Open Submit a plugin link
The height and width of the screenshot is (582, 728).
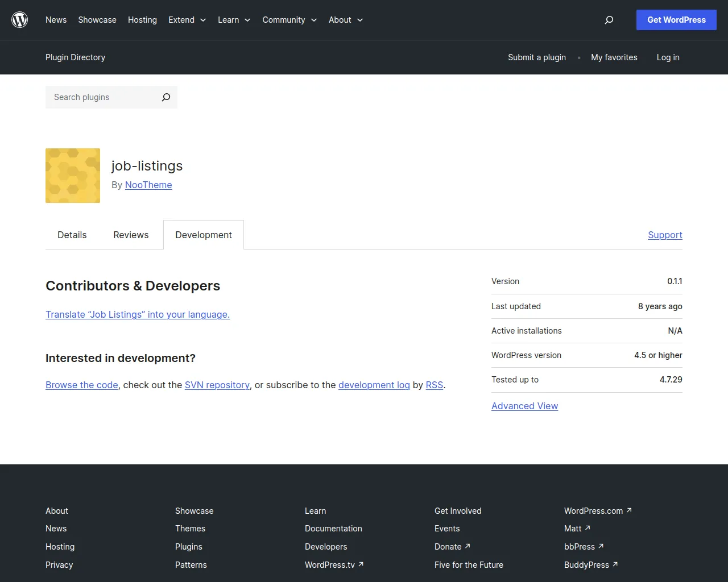[x=537, y=57]
